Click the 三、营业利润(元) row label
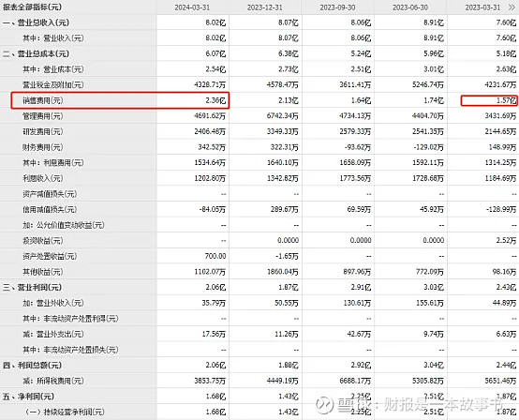Viewport: 519px width, 420px height. pyautogui.click(x=33, y=287)
